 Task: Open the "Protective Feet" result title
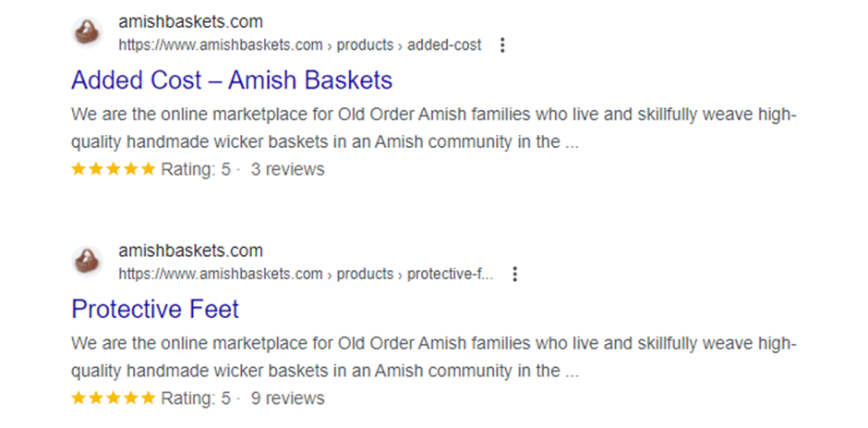point(155,309)
